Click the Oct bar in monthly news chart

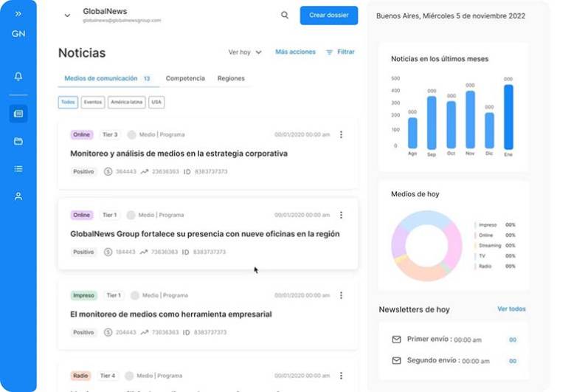tap(451, 125)
